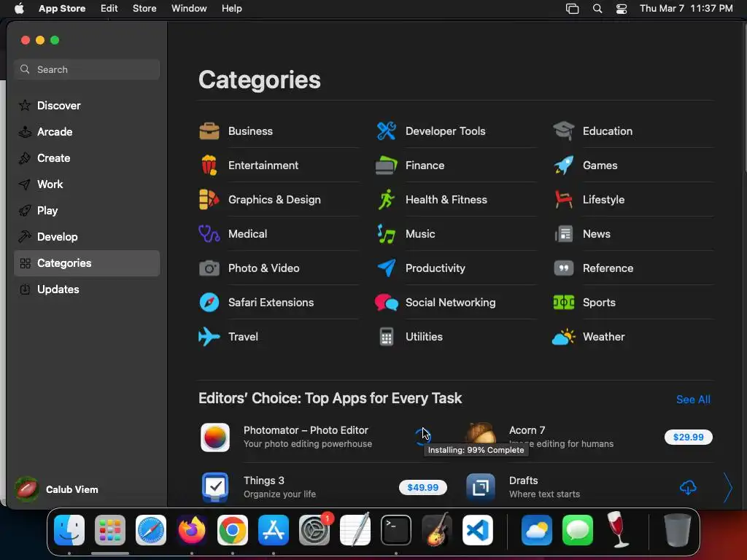Screen dimensions: 747x560
Task: Buy Acorn 7 for $29.99
Action: point(688,437)
